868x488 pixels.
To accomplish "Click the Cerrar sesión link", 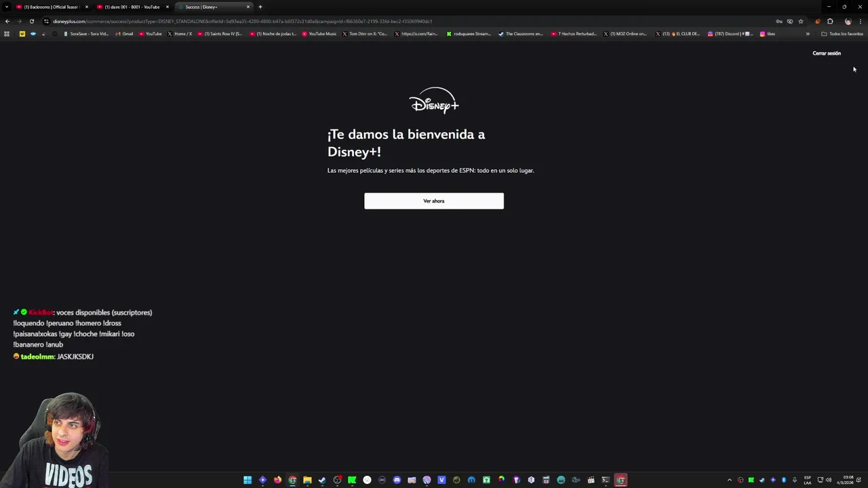I will coord(826,53).
